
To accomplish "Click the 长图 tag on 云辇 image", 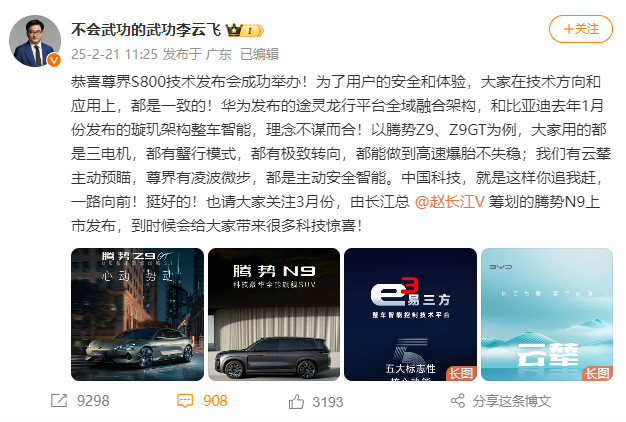I will point(597,373).
